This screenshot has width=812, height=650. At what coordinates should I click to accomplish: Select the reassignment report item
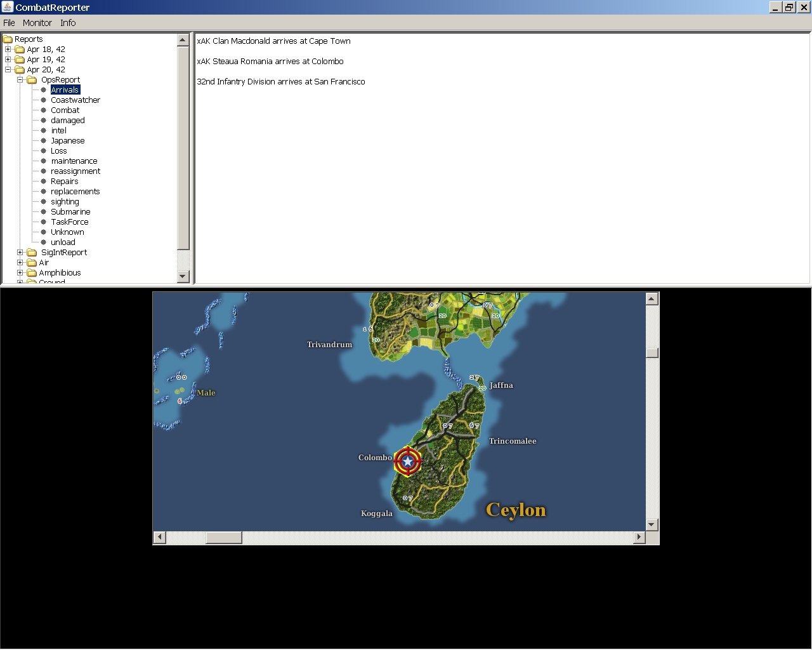coord(75,171)
